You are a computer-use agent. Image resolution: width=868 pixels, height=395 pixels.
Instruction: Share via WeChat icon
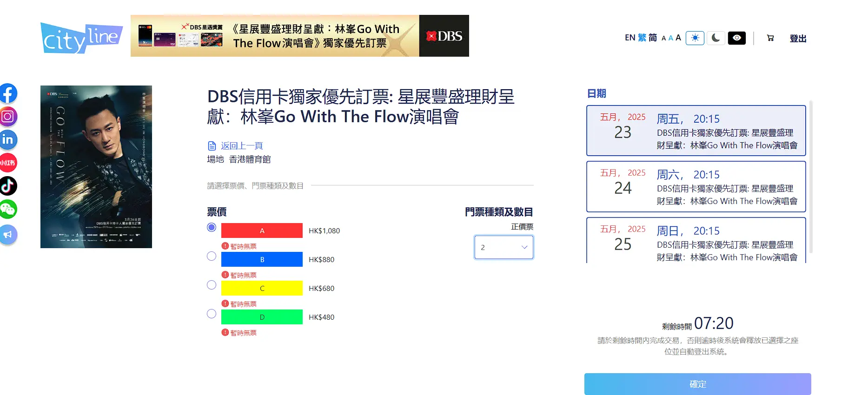tap(8, 210)
